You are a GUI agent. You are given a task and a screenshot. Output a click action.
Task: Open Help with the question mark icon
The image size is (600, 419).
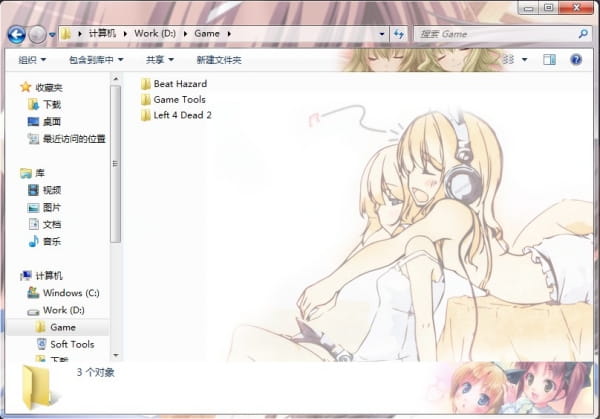coord(576,60)
